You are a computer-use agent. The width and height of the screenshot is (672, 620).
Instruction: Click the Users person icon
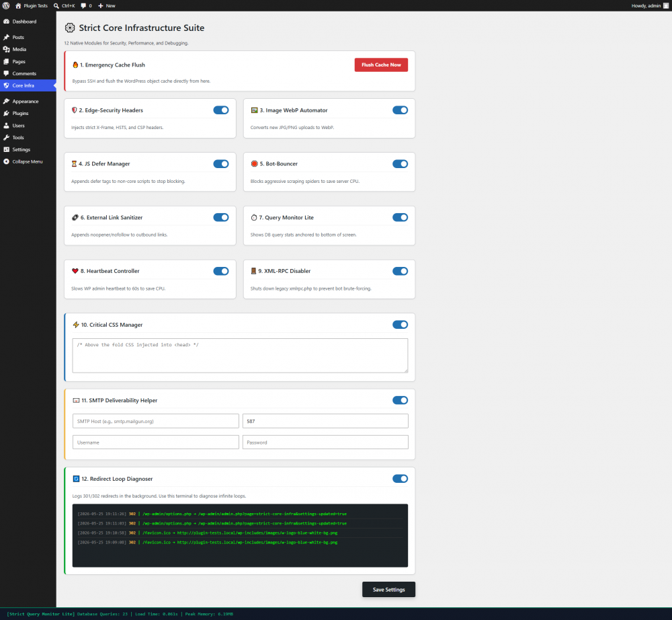tap(7, 126)
